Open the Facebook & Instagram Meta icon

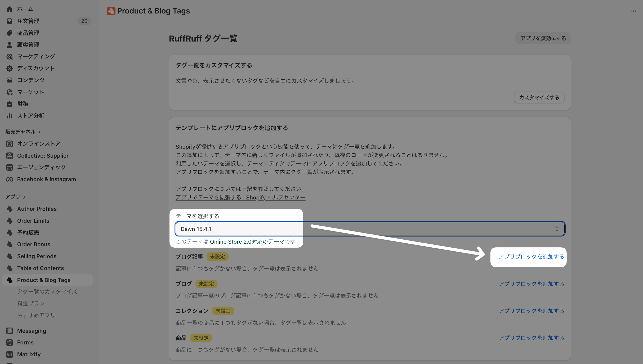(x=10, y=179)
